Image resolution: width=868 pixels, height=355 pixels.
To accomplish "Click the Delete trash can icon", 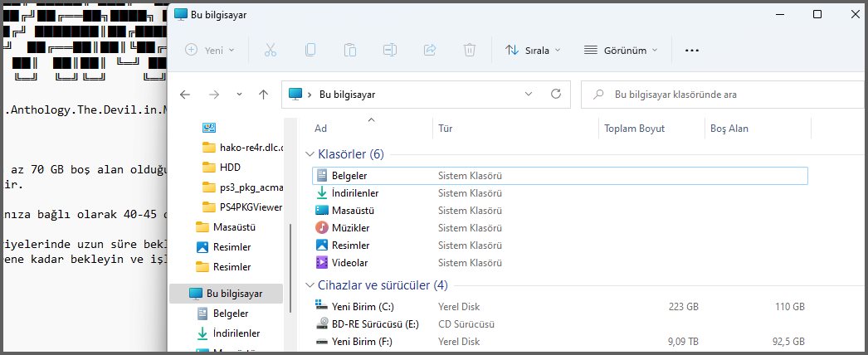I will [470, 50].
